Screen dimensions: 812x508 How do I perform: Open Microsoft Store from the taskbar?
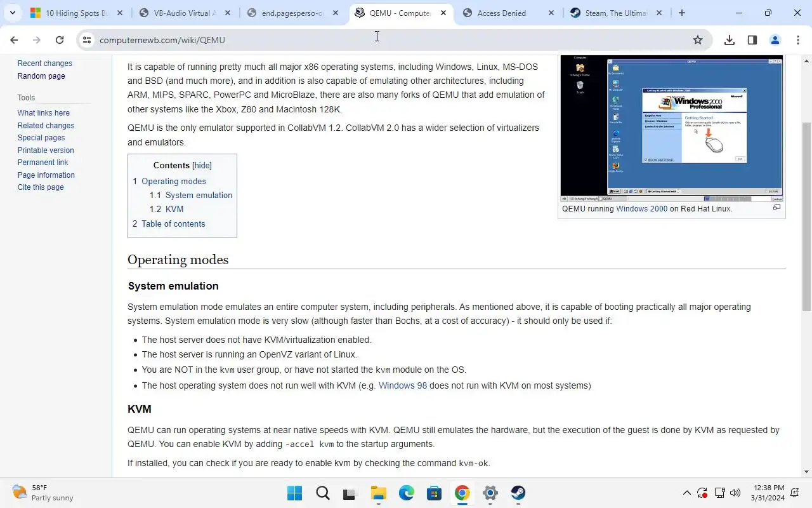tap(435, 493)
